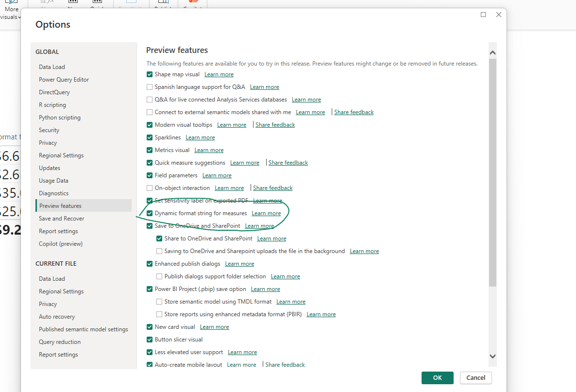576x392 pixels.
Task: Open the global Data Load settings
Action: click(x=52, y=67)
